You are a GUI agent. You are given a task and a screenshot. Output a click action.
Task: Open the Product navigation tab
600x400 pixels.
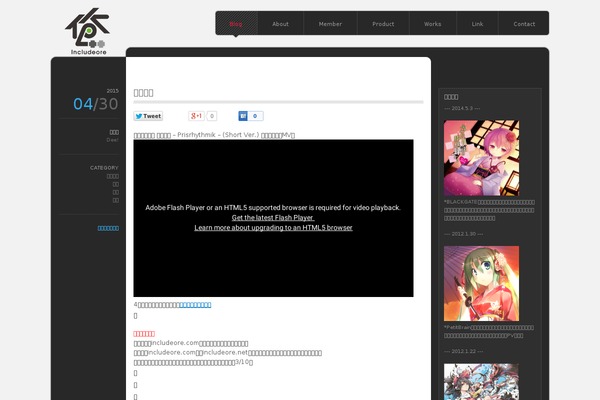pos(383,24)
